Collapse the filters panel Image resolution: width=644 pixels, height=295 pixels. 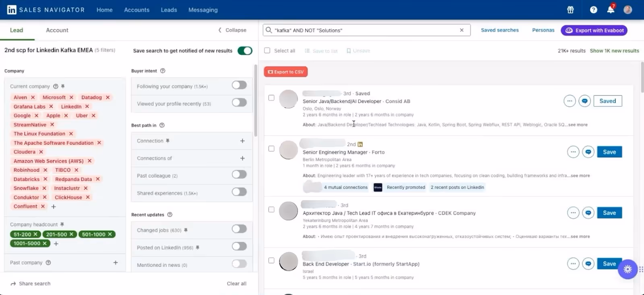tap(232, 30)
